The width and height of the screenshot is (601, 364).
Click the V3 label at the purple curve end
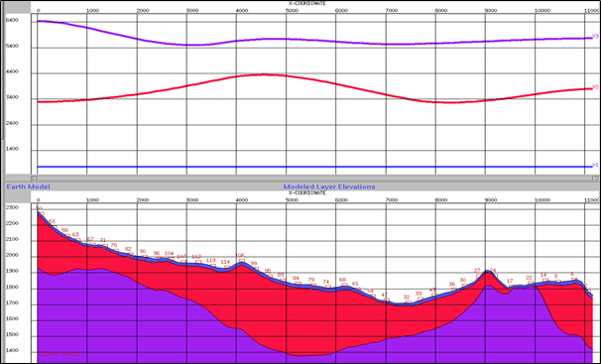595,37
